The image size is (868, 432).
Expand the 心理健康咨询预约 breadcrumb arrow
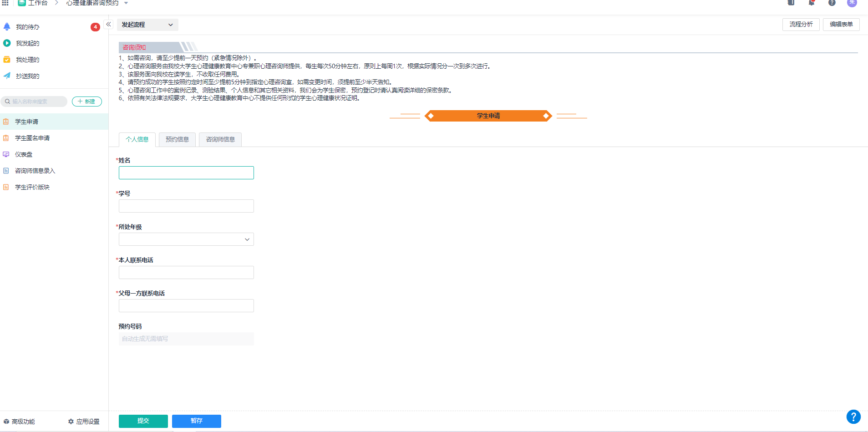(126, 3)
